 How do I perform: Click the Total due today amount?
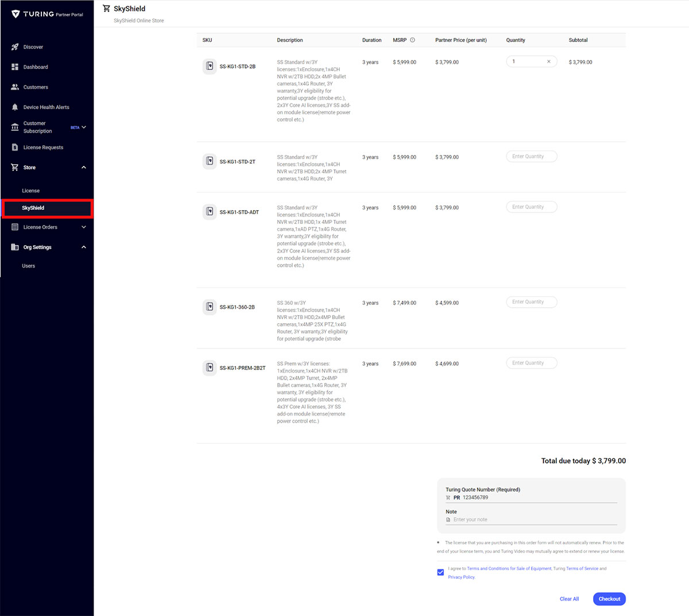(x=609, y=461)
